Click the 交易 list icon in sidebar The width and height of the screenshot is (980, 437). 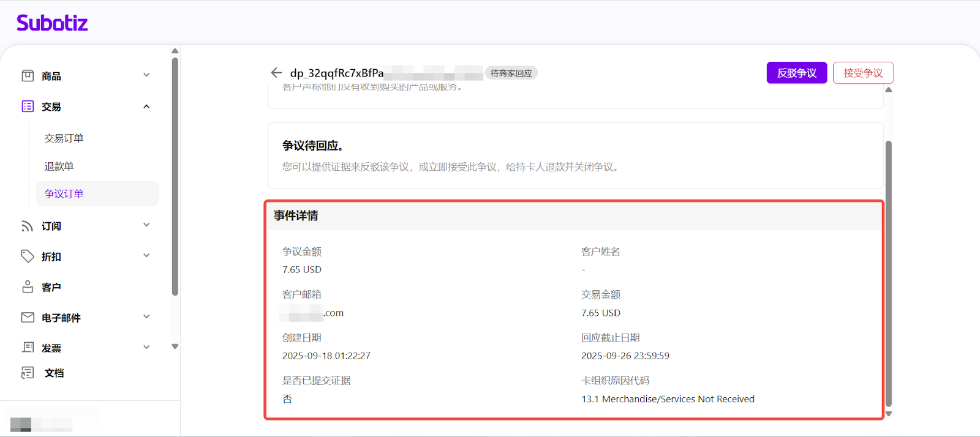coord(28,106)
